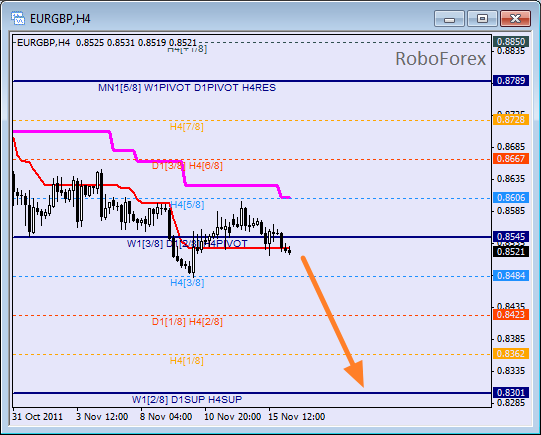
Task: Select the MN1[5/8] W1PIVOT D1PIVOT H4RES label
Action: [187, 88]
